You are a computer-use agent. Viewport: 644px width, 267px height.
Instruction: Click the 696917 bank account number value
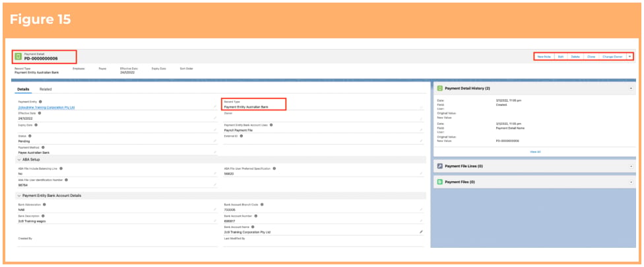(230, 221)
